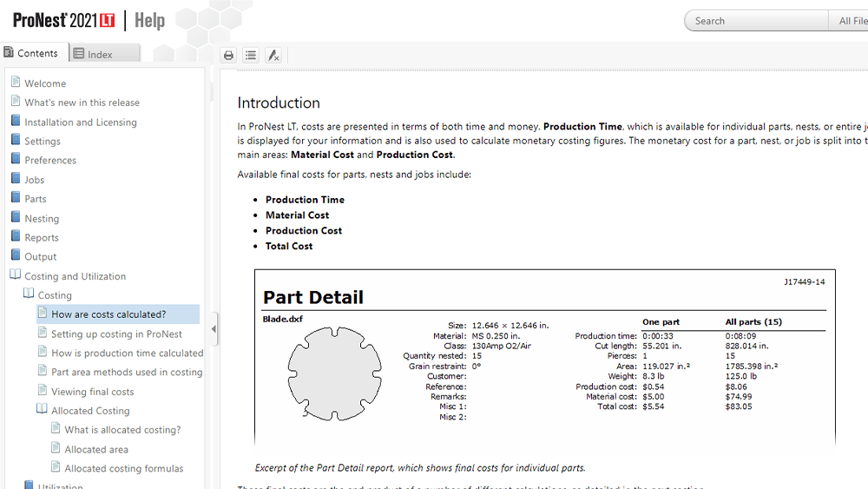The width and height of the screenshot is (868, 489).
Task: Click the closed book icon next to Settings
Action: point(16,141)
